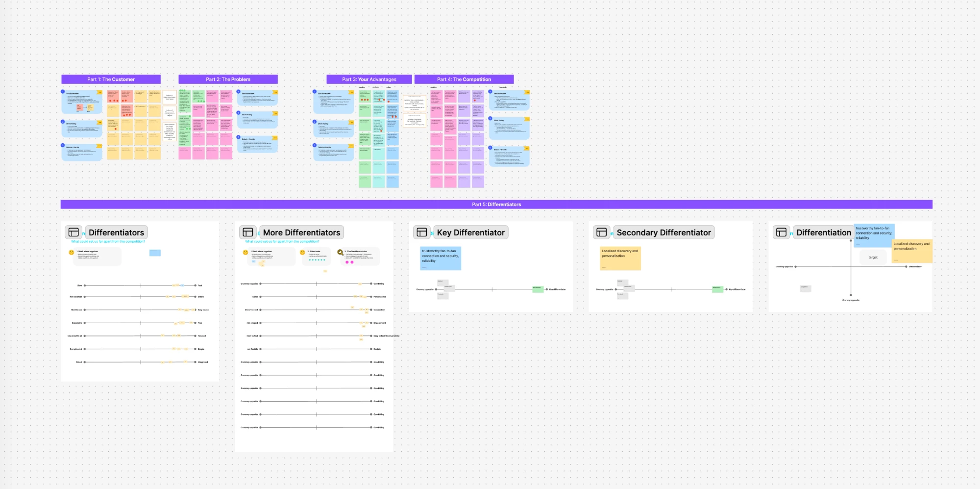
Task: Select the green sticky on the Secondary Differentiator scale
Action: [718, 289]
